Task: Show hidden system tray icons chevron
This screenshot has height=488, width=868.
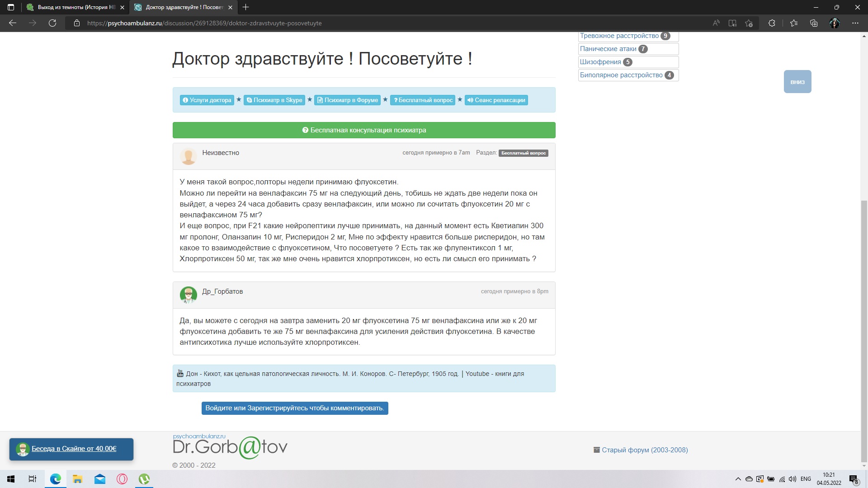Action: [738, 479]
